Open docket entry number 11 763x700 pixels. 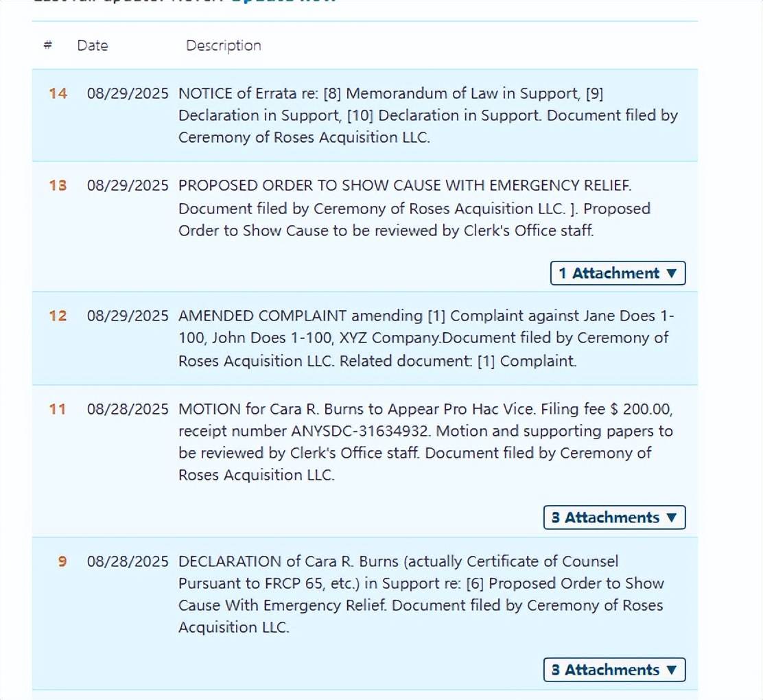pyautogui.click(x=58, y=409)
